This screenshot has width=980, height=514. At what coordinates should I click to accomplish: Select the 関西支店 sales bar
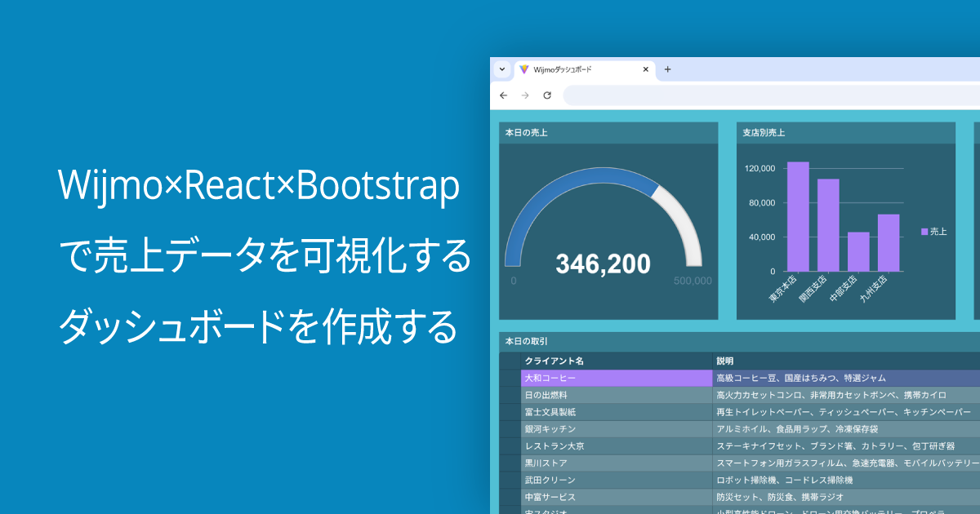click(828, 225)
